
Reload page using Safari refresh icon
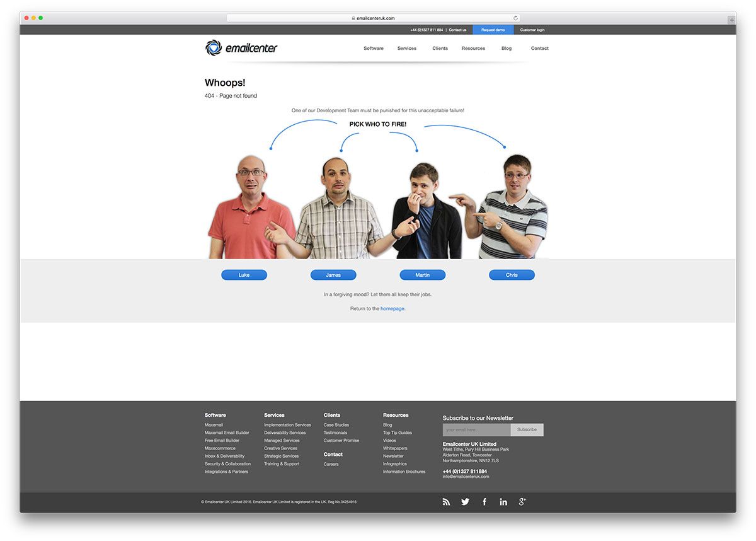(515, 18)
